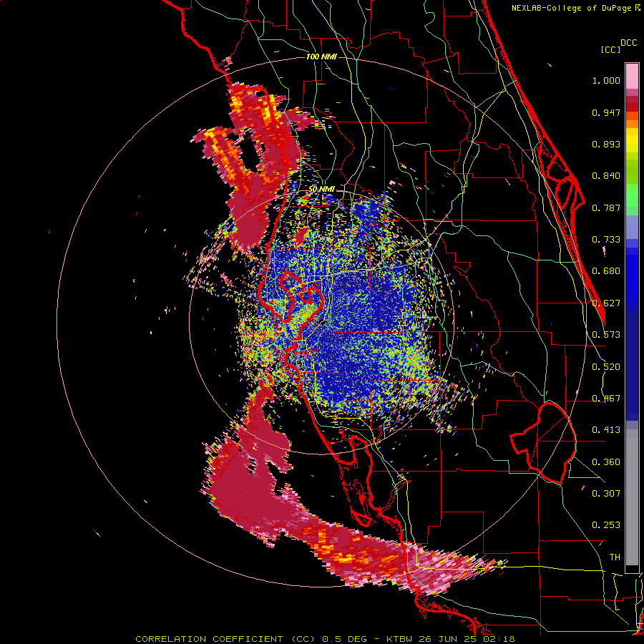
Task: Click the 0.360 color scale value
Action: (x=606, y=462)
